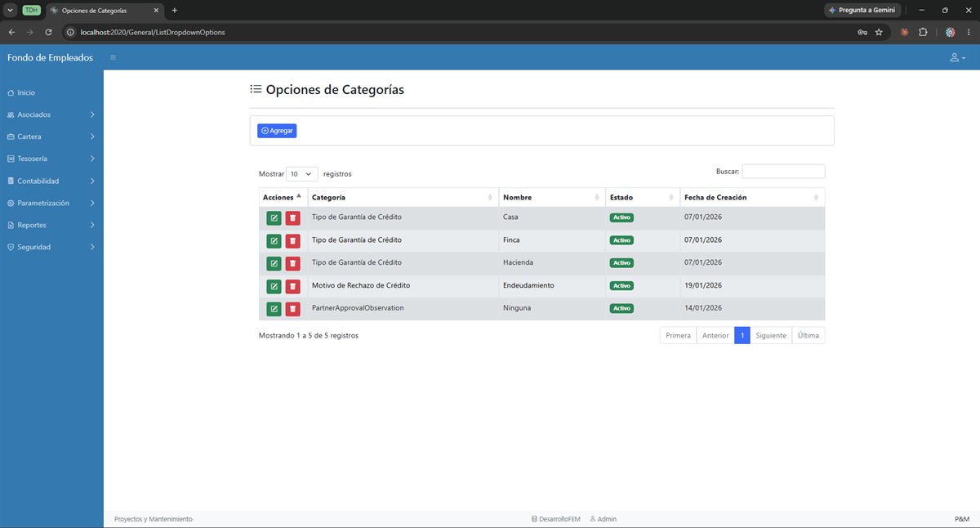Click the Pregunta a Gemini button
Image resolution: width=980 pixels, height=528 pixels.
click(862, 10)
